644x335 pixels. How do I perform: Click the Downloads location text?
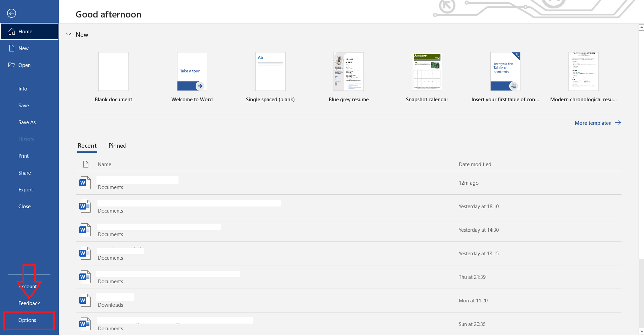coord(110,305)
